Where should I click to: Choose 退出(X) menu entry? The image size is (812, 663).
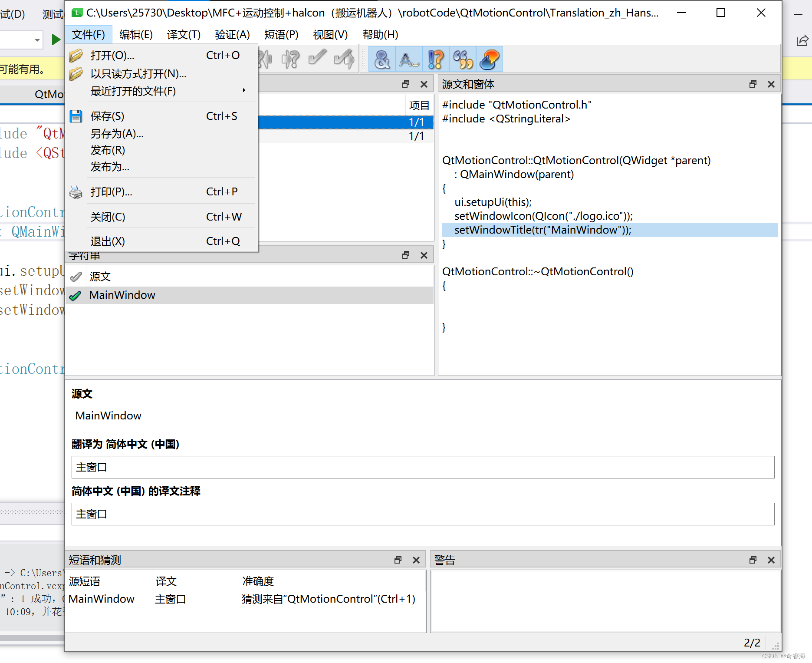tap(161, 241)
